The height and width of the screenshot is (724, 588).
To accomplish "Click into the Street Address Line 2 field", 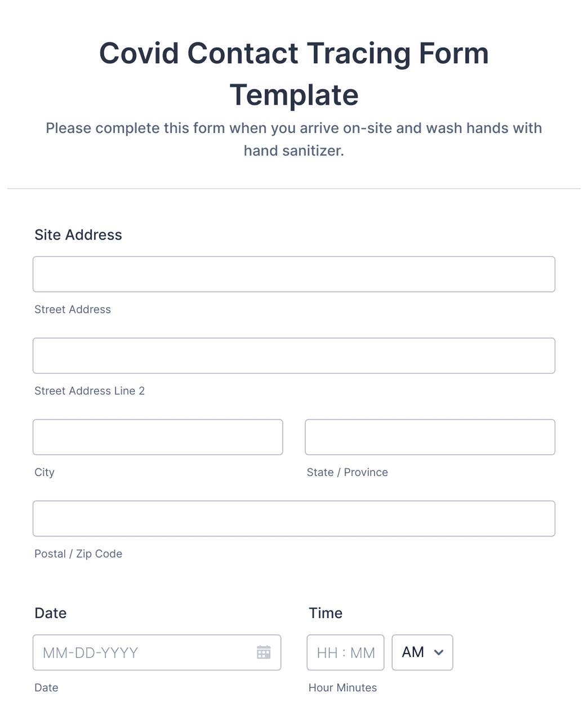I will click(293, 356).
